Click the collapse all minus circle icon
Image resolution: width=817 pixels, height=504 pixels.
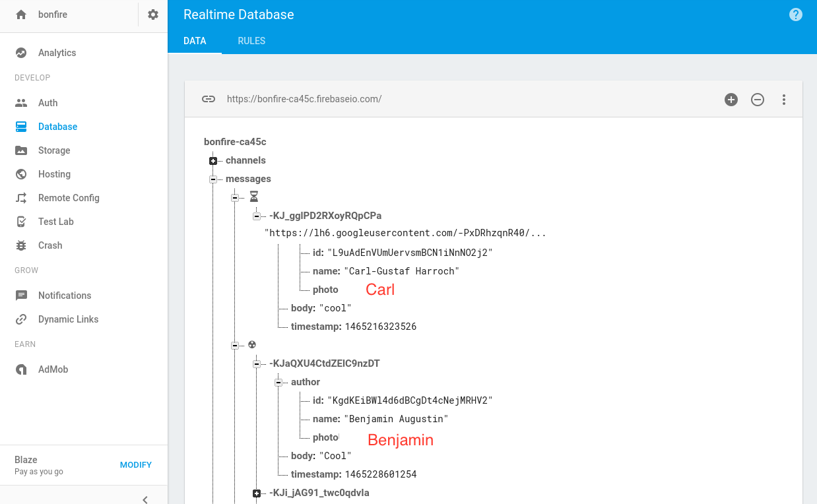point(758,100)
